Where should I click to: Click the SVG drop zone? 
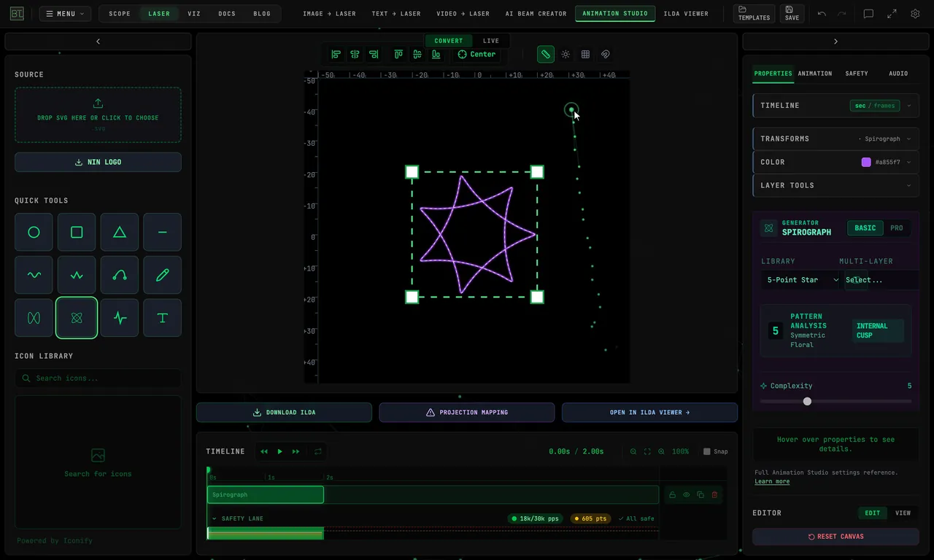point(98,115)
